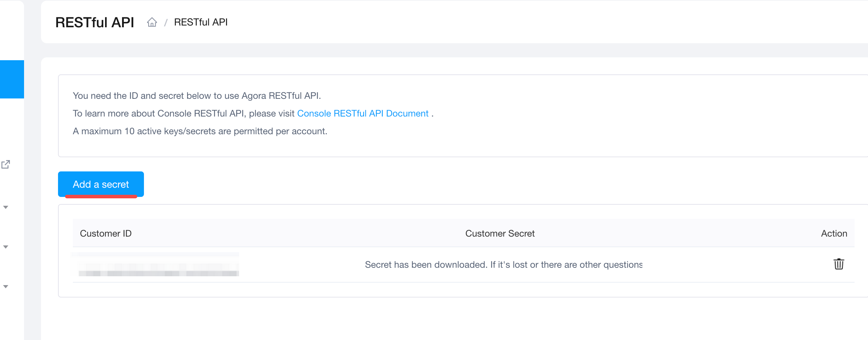The image size is (868, 340).
Task: Click the RESTful API page title
Action: pos(95,22)
